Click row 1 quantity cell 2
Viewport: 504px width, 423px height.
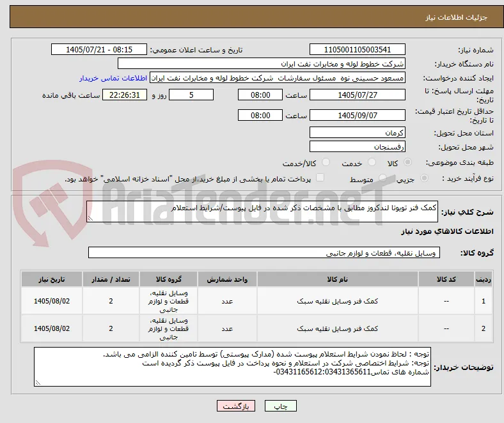pyautogui.click(x=111, y=301)
